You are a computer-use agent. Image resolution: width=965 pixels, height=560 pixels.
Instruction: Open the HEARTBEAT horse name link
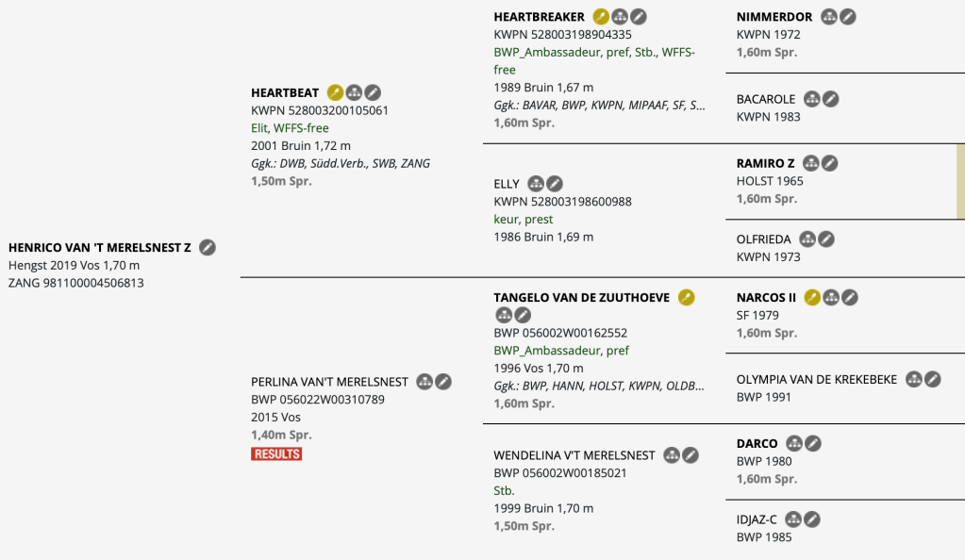(x=285, y=92)
